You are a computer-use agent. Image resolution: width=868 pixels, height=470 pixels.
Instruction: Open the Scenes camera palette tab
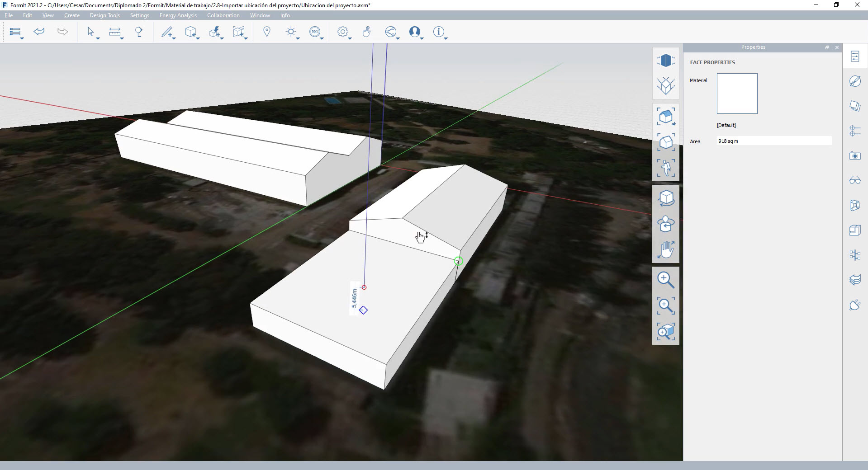pos(855,156)
